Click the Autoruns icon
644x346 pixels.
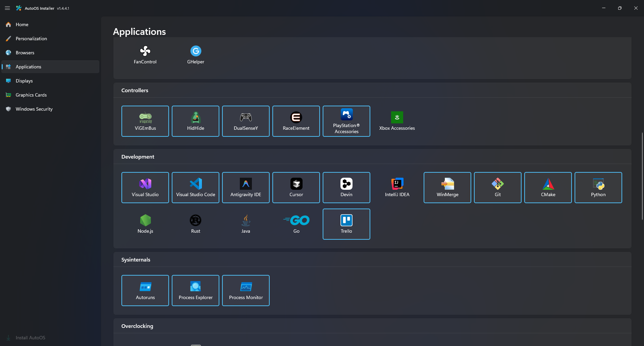145,287
